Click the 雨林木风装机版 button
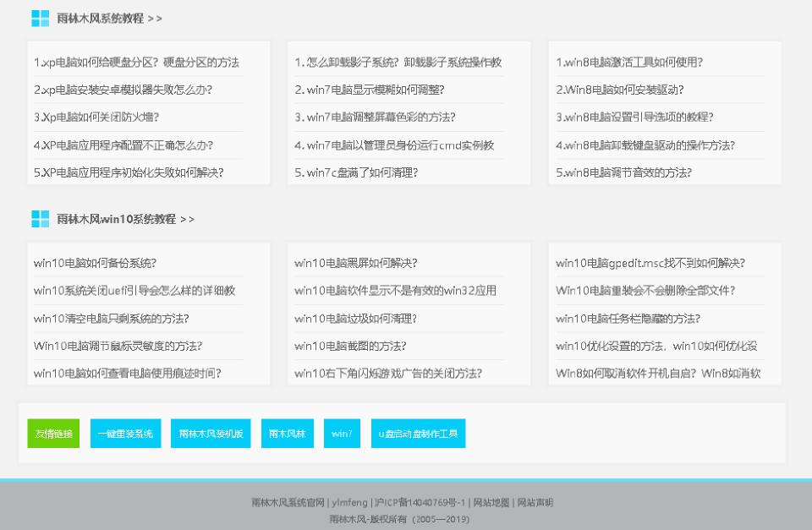The width and height of the screenshot is (812, 530). [x=210, y=434]
